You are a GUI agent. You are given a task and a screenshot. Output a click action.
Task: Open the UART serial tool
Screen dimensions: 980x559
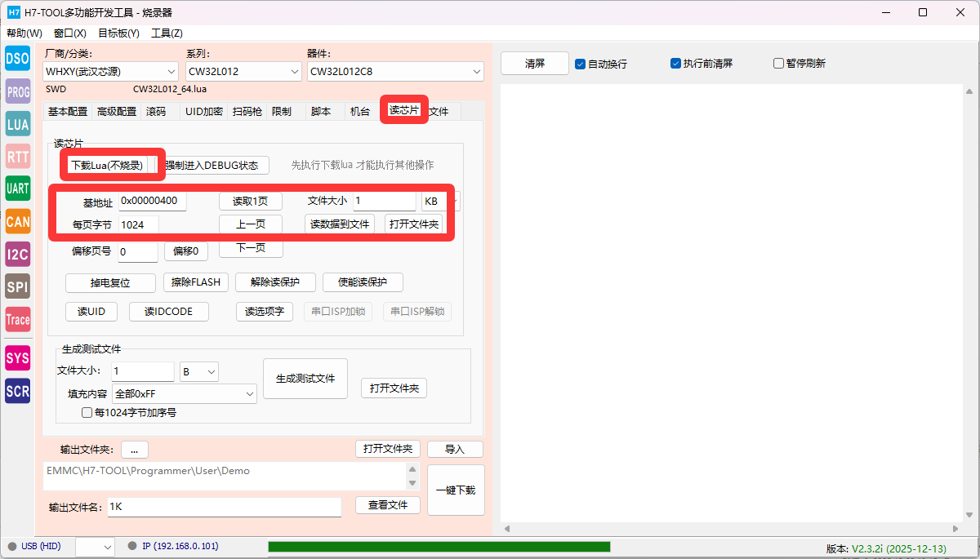pos(17,189)
